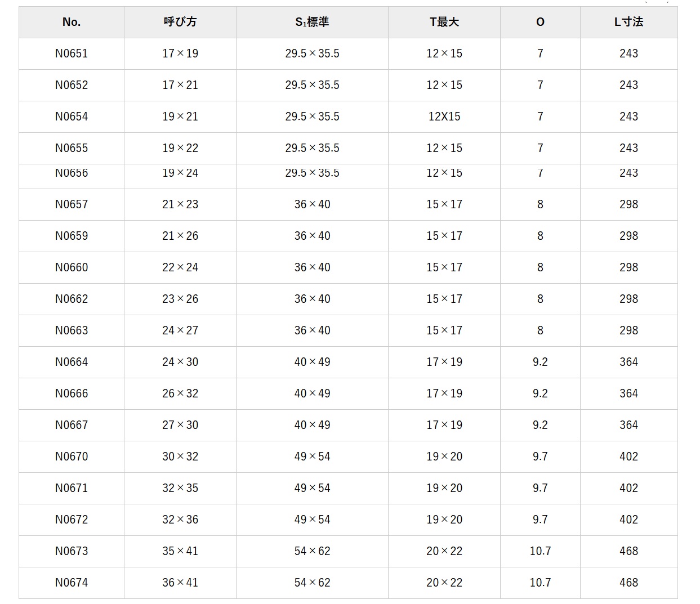Image resolution: width=700 pixels, height=604 pixels.
Task: Click the L寸法 value in row N0672
Action: tap(628, 520)
